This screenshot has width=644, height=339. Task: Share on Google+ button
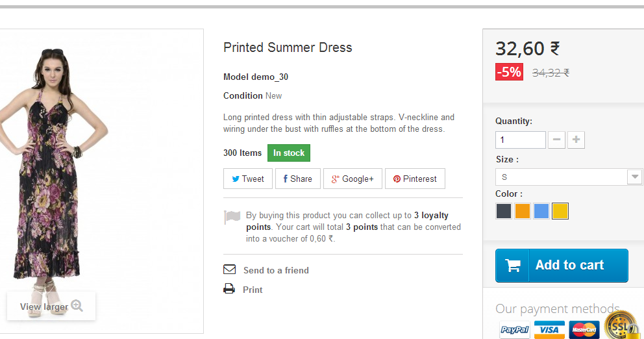353,179
